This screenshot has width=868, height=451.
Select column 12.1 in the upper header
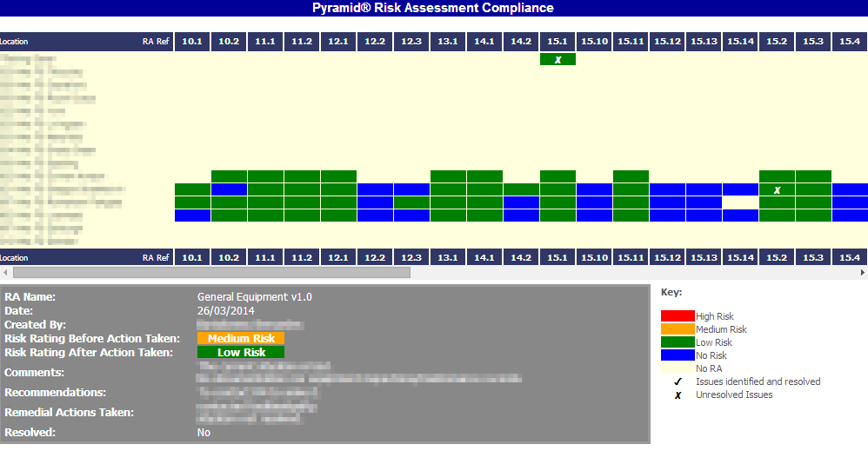(x=338, y=42)
